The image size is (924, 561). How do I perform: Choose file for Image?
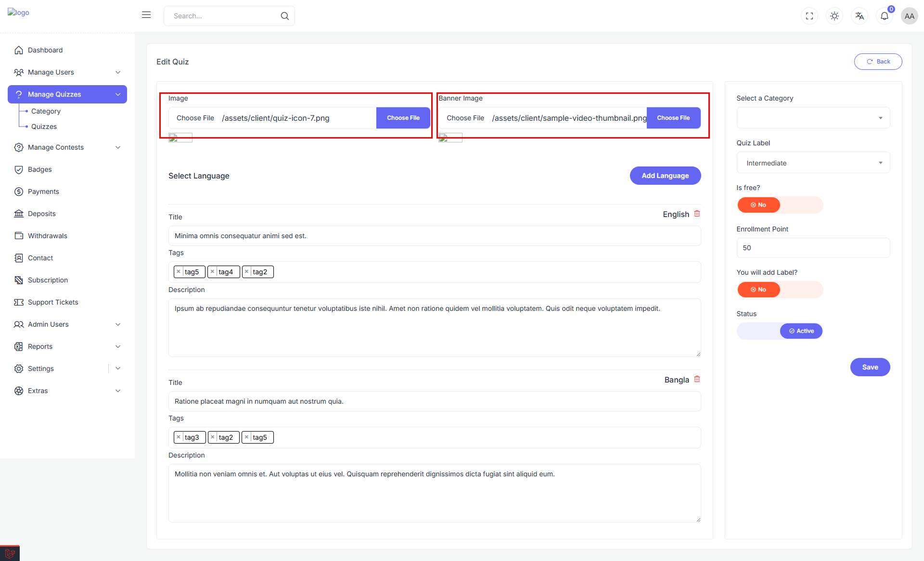point(403,118)
